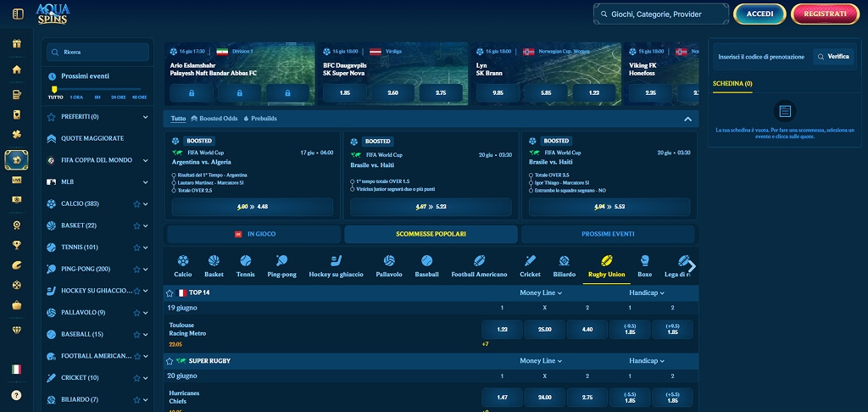
Task: Collapse the boosted odds panel chevron
Action: [687, 119]
